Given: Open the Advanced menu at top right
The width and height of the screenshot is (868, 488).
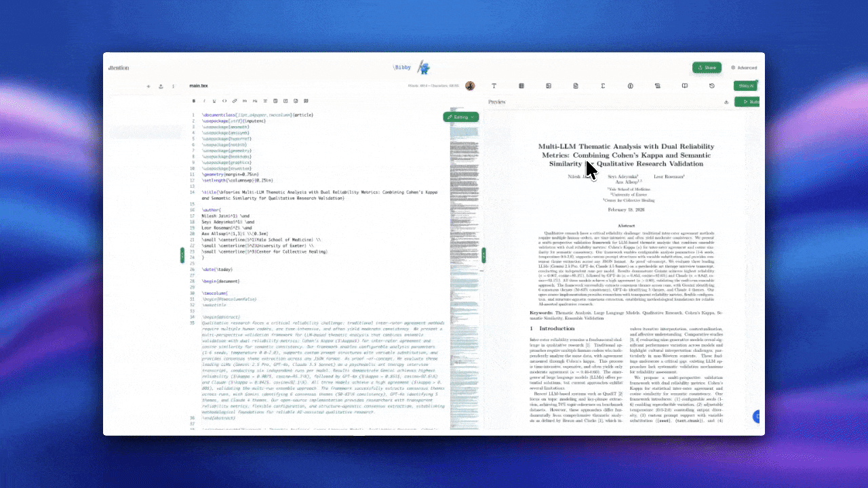Looking at the screenshot, I should coord(745,68).
